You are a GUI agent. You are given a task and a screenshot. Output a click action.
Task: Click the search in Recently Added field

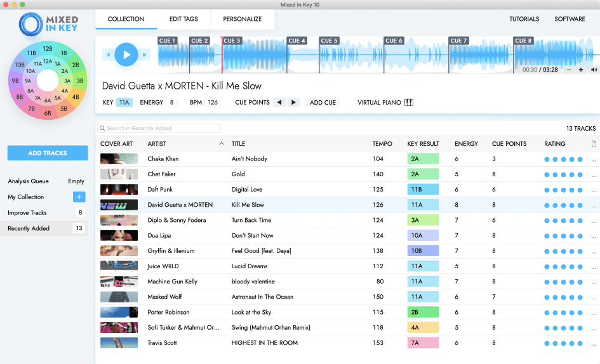tap(159, 128)
